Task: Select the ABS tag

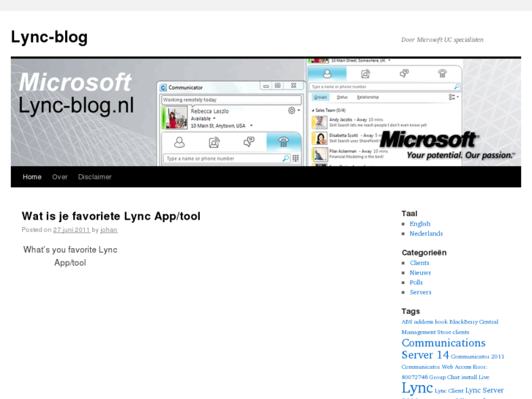Action: tap(407, 321)
